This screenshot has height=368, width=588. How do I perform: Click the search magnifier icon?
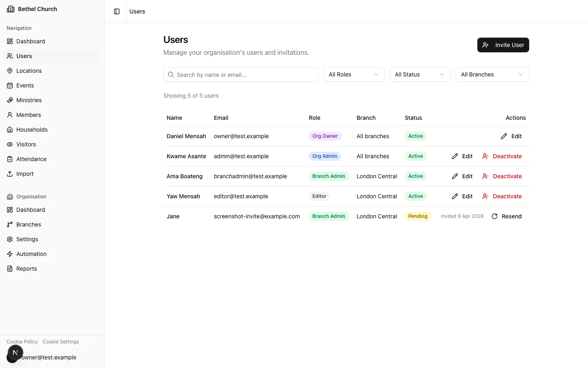(x=171, y=74)
